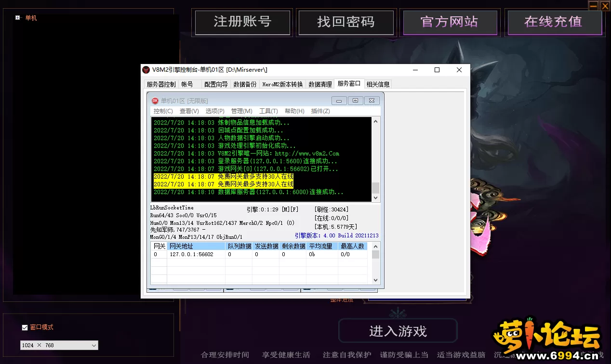
Task: Open the 控制(C) menu
Action: 163,111
